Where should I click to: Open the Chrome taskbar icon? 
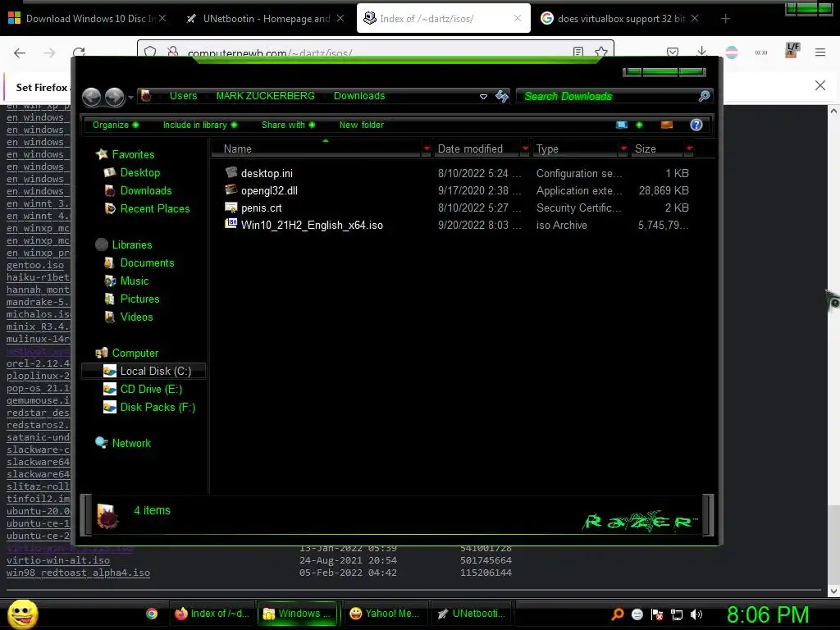click(152, 614)
